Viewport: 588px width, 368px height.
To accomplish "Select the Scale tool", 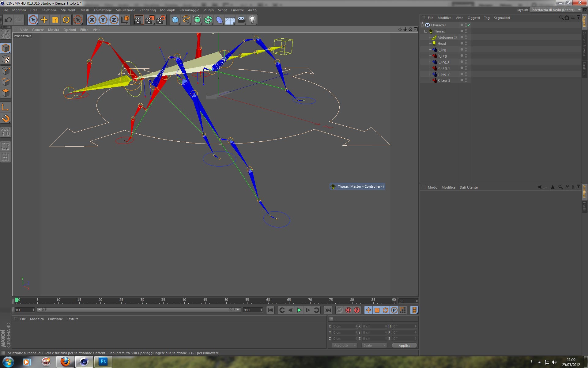I will point(55,20).
